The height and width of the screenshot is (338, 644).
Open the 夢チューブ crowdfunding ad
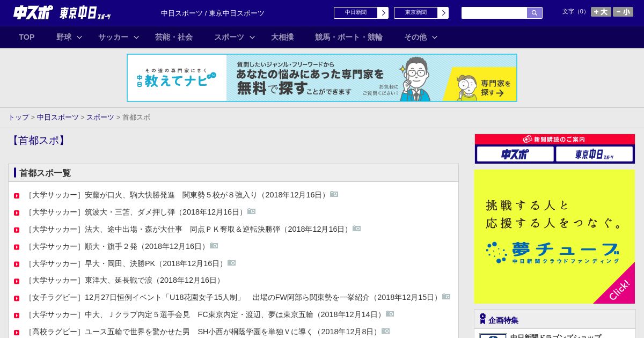(554, 237)
